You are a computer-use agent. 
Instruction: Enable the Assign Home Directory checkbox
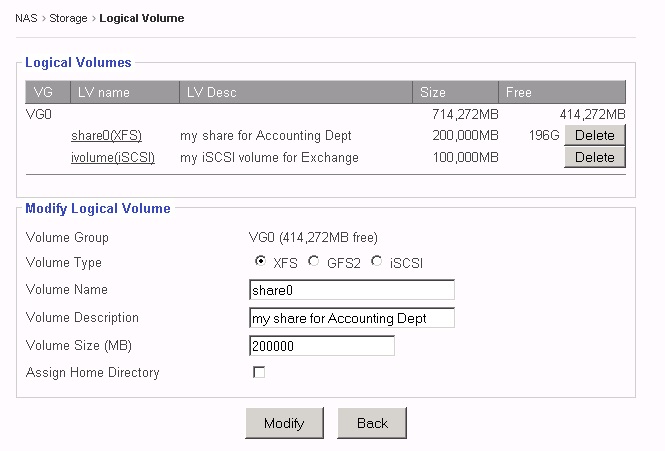259,372
